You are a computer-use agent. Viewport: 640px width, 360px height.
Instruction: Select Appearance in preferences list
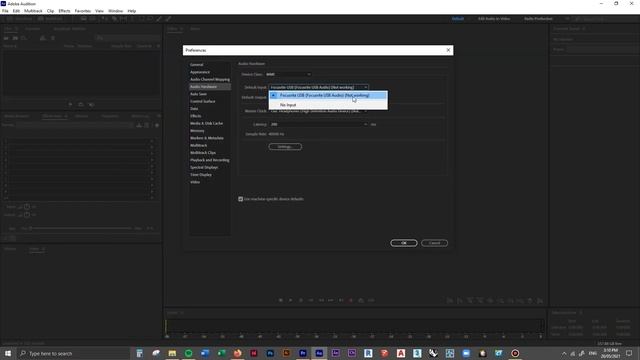click(x=200, y=72)
